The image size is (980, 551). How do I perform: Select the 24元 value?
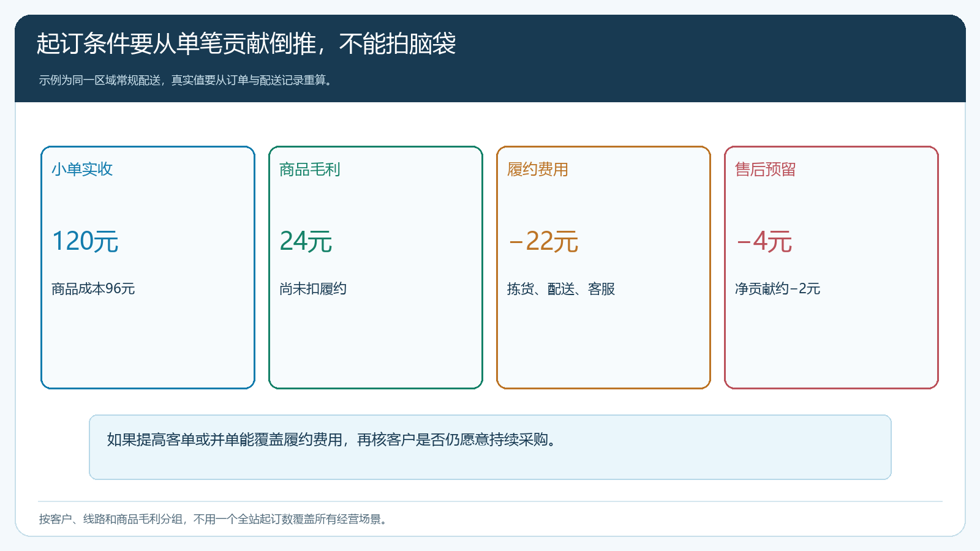click(306, 241)
